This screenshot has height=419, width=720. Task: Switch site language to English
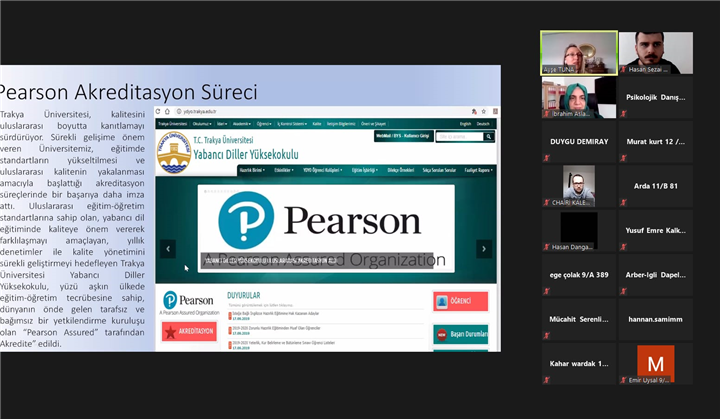466,124
